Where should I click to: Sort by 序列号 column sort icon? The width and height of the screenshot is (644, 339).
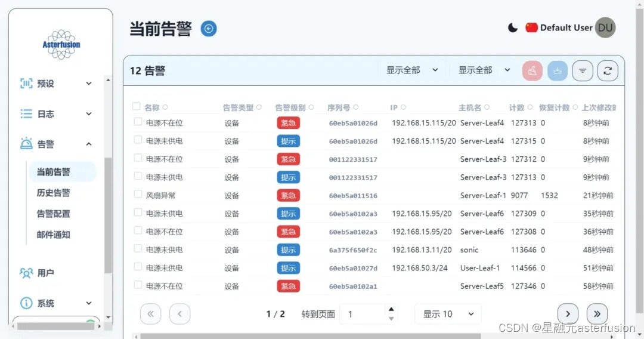pos(355,107)
